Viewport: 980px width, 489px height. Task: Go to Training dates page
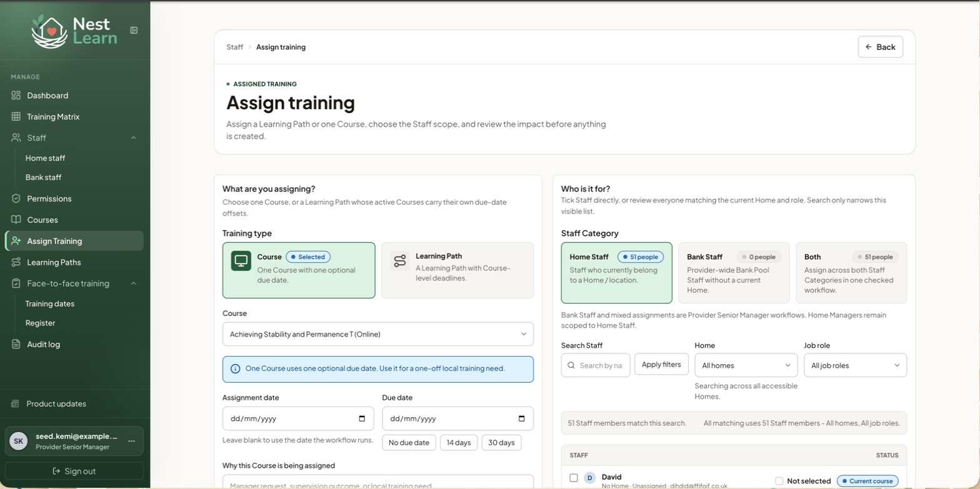point(50,304)
